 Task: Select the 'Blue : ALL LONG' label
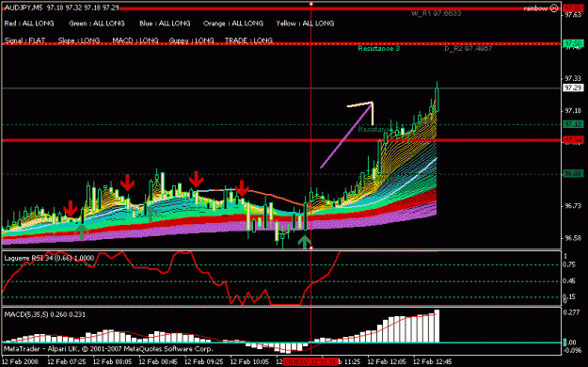click(165, 24)
